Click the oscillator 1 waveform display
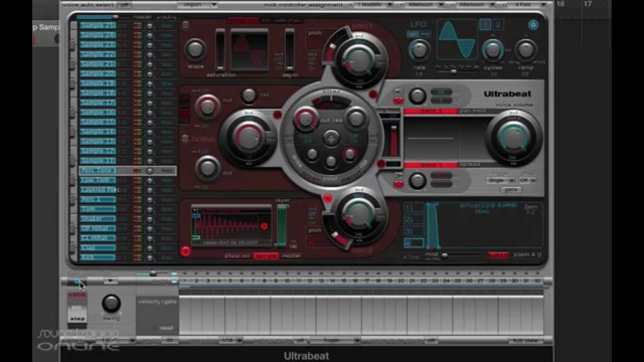The height and width of the screenshot is (362, 644). [x=250, y=49]
